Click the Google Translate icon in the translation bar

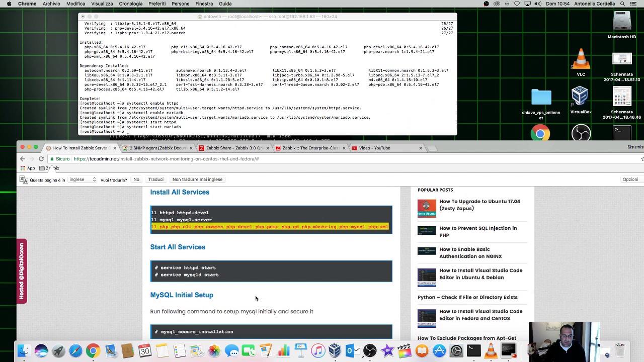coord(24,179)
